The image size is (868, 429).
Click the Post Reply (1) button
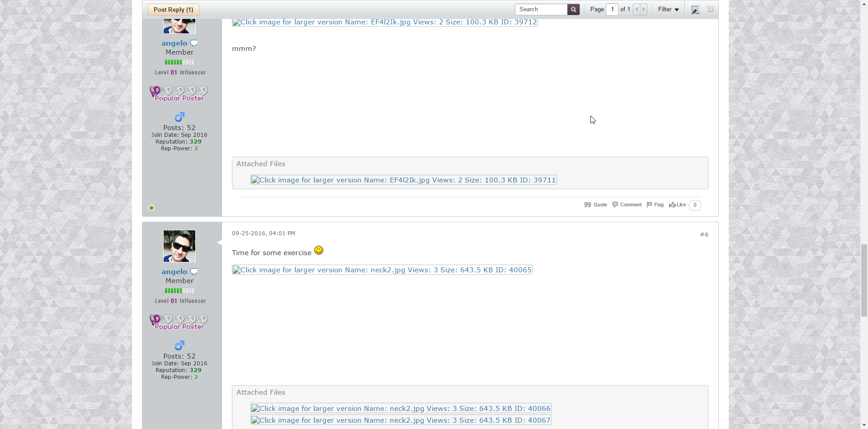(173, 10)
